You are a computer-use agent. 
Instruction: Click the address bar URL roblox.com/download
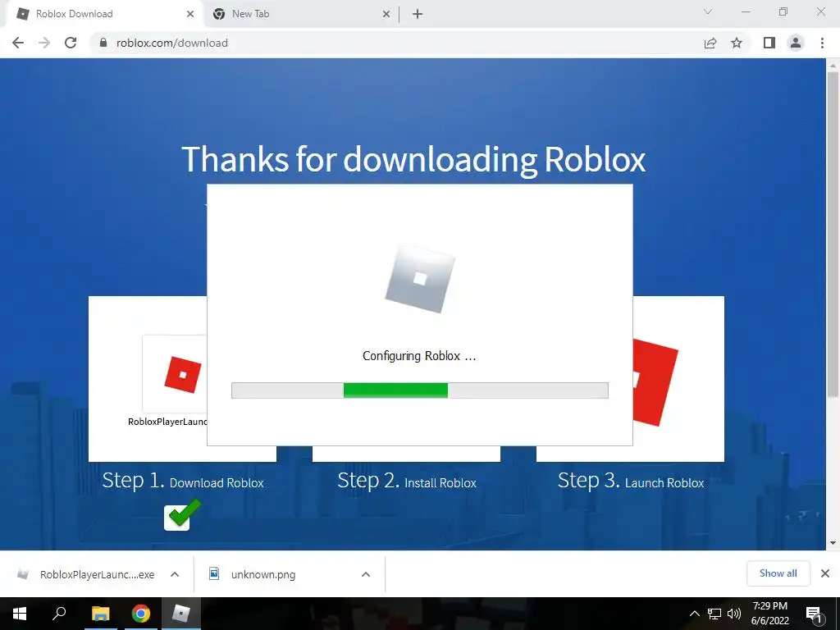point(172,43)
